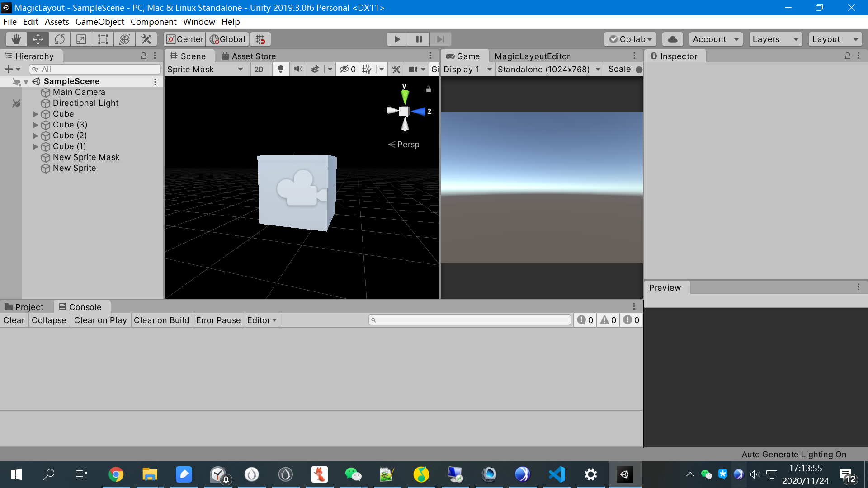Open Layers dropdown

pyautogui.click(x=775, y=39)
